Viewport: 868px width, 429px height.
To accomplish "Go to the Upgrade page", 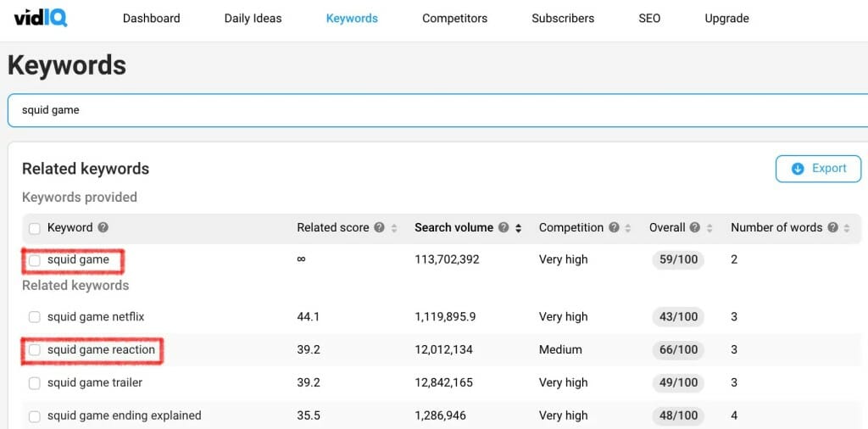I will 726,18.
